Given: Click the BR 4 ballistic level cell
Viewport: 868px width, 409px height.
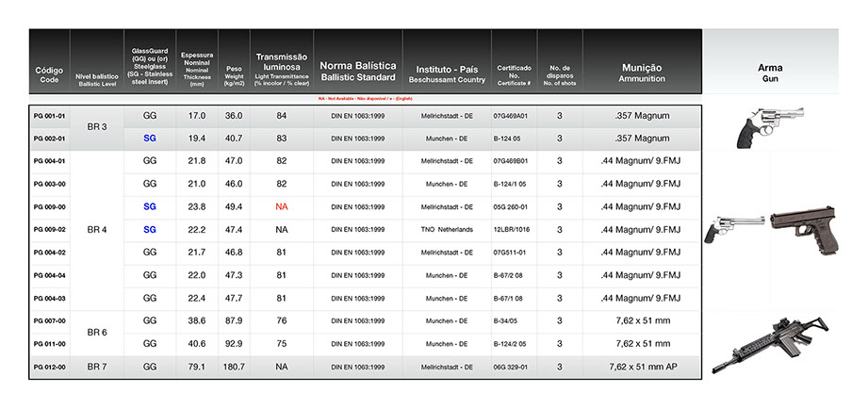Looking at the screenshot, I should [97, 230].
